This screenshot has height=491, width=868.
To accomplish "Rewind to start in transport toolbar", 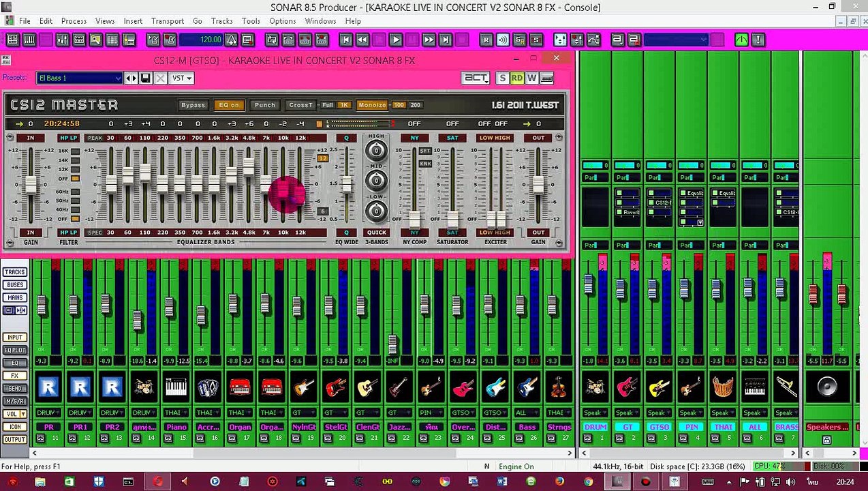I will pos(345,40).
